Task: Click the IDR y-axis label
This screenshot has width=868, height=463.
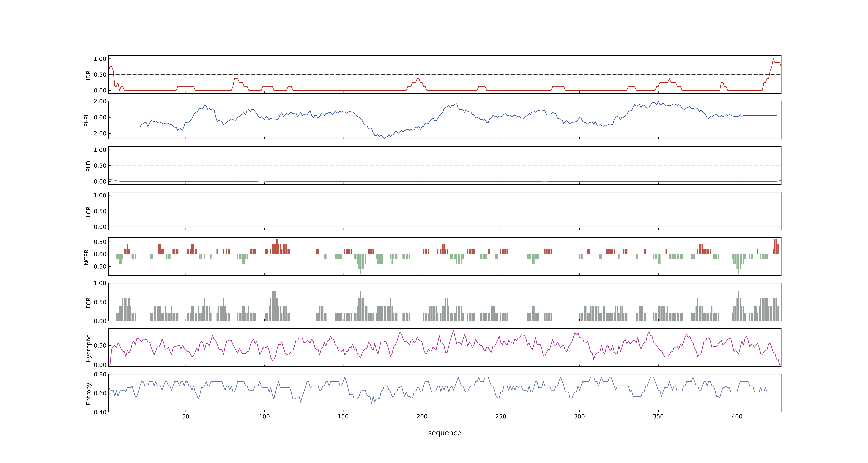Action: [x=88, y=75]
